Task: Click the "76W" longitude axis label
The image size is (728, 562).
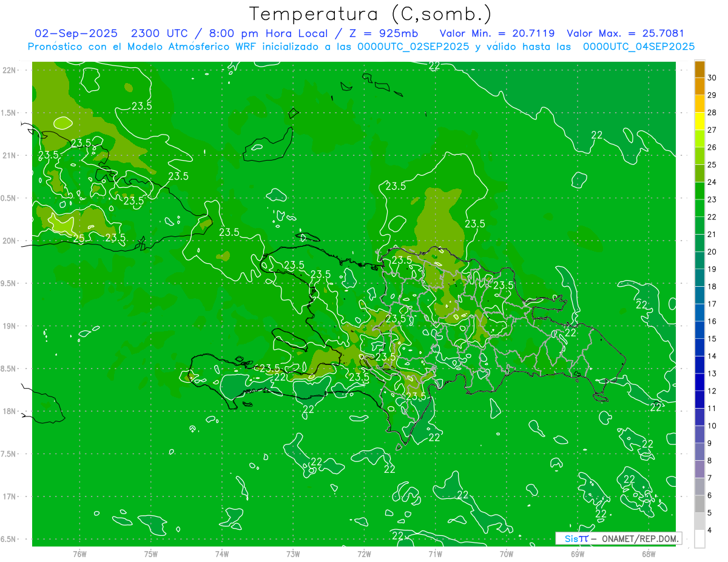Action: (79, 555)
